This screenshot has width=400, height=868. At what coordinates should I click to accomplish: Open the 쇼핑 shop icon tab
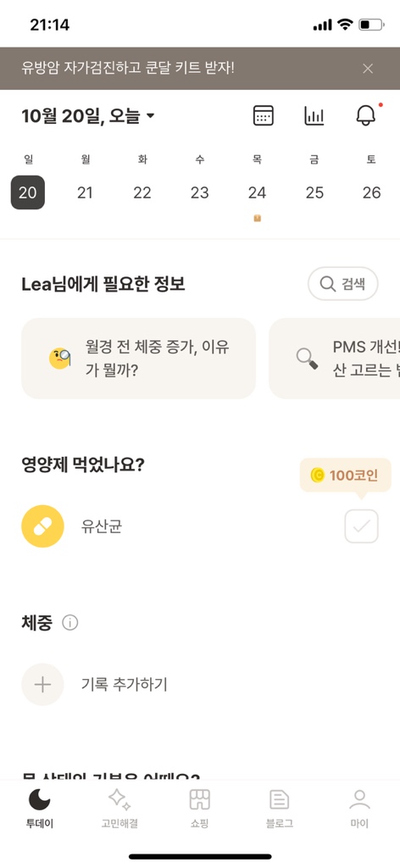coord(200,808)
